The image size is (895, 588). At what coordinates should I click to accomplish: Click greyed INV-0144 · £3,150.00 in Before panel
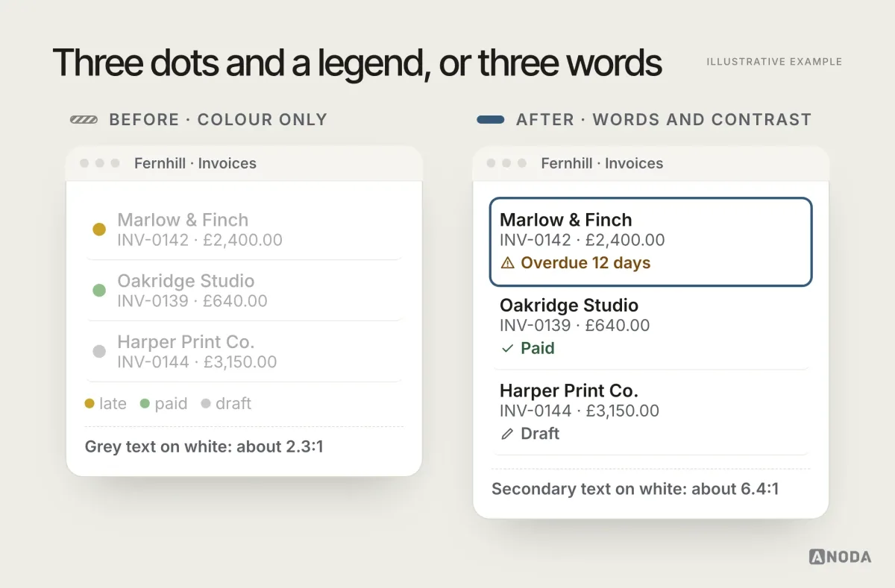[197, 362]
